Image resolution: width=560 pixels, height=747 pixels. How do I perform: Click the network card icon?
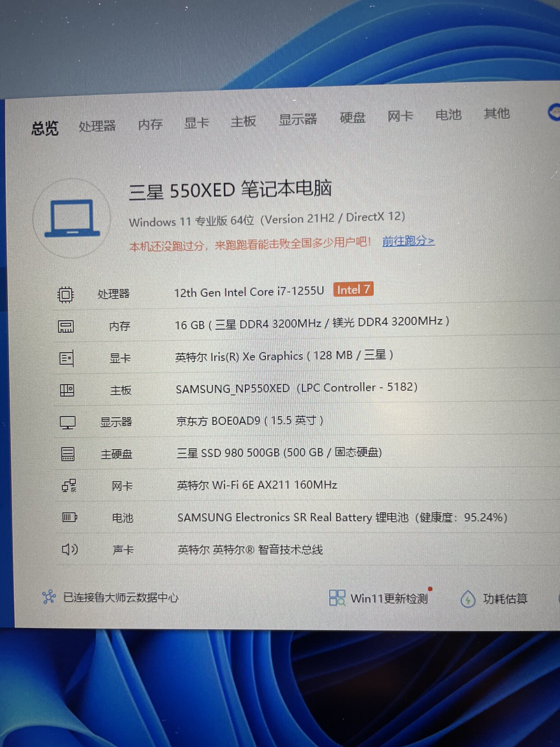point(69,486)
